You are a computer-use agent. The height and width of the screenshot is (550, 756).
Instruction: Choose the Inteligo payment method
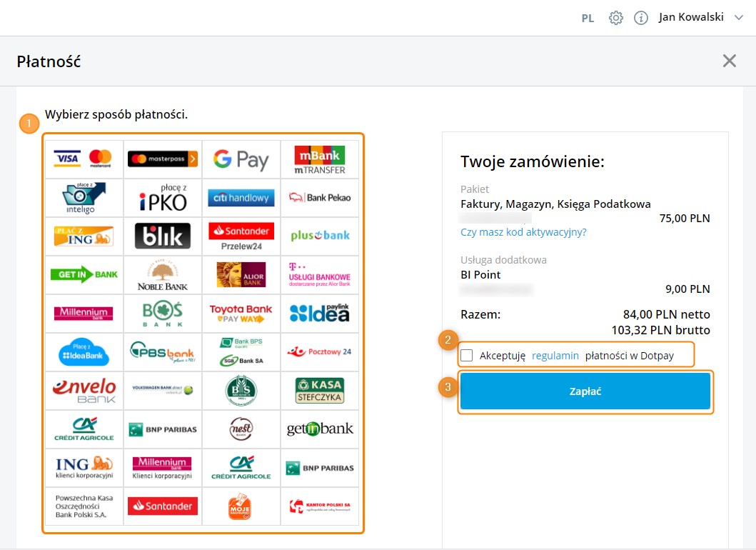[84, 198]
